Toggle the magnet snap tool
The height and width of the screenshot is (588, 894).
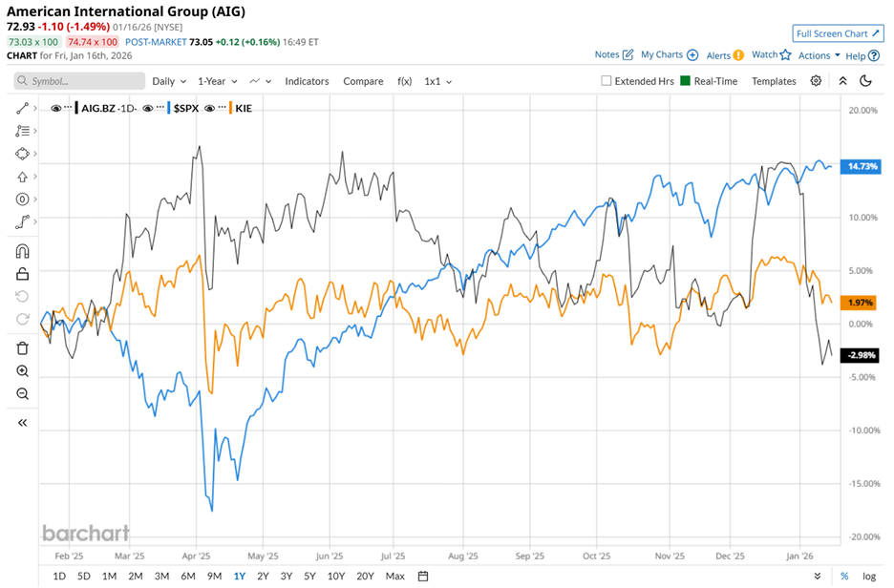pyautogui.click(x=23, y=252)
